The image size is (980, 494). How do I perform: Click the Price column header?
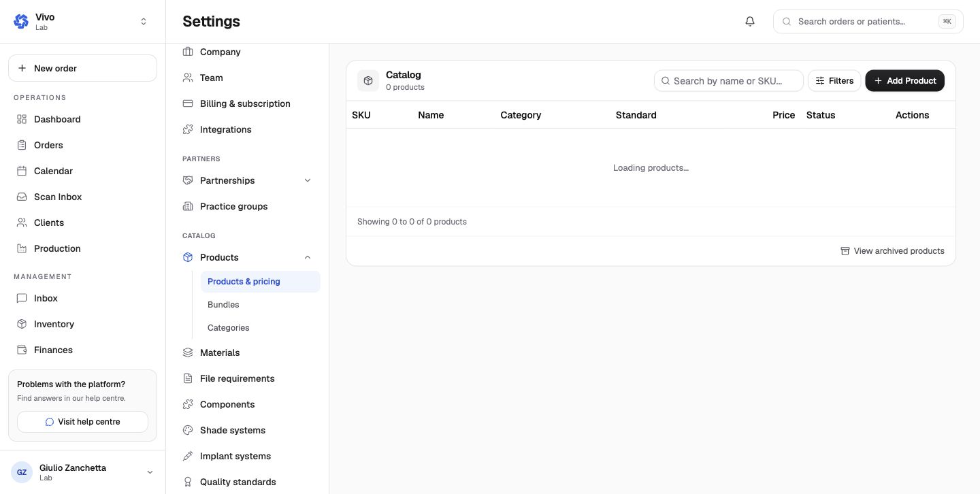click(x=783, y=115)
